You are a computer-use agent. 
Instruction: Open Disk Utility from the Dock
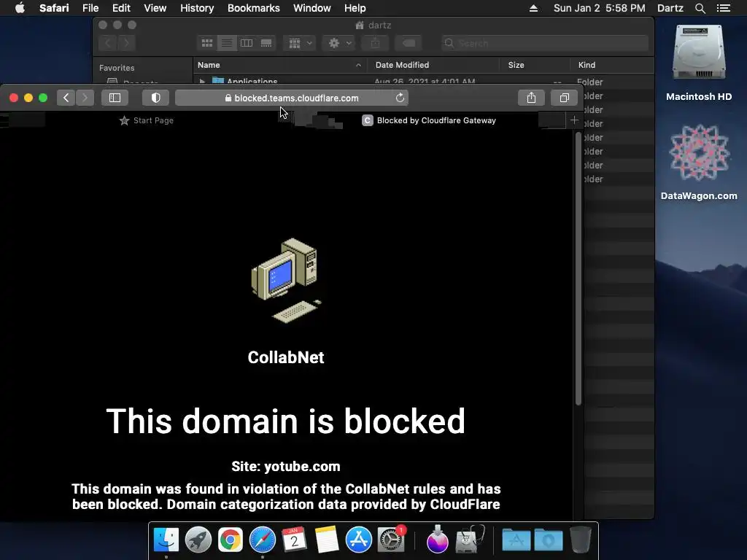[x=470, y=540]
